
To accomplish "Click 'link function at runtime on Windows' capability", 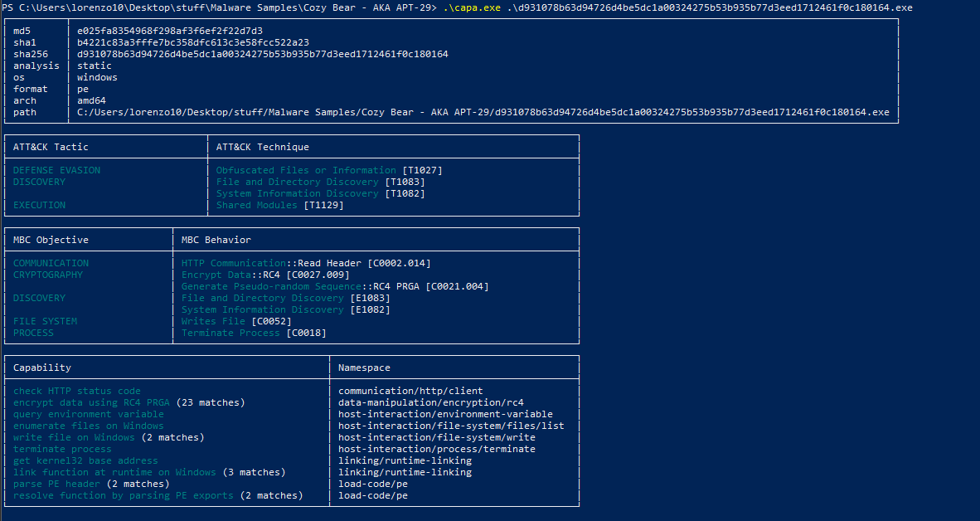I will [114, 472].
